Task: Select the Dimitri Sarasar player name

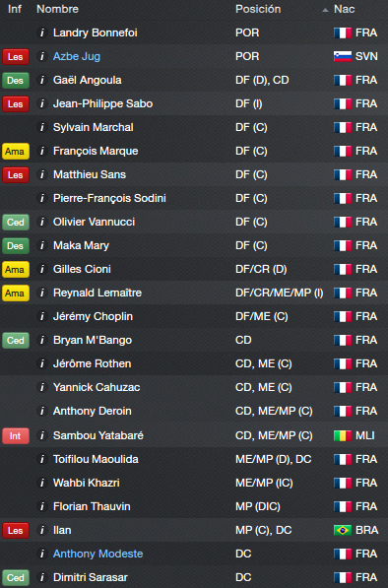Action: pos(91,577)
